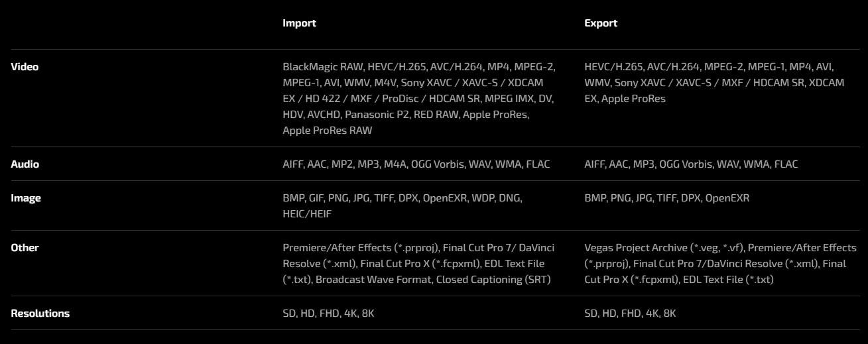
Task: Click "Vegas Project Archive" in the export list
Action: (x=636, y=248)
